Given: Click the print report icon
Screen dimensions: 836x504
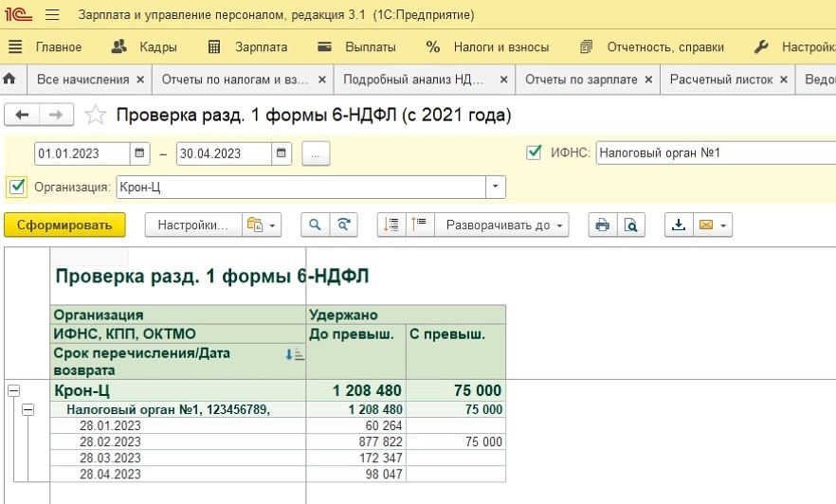Looking at the screenshot, I should [603, 225].
